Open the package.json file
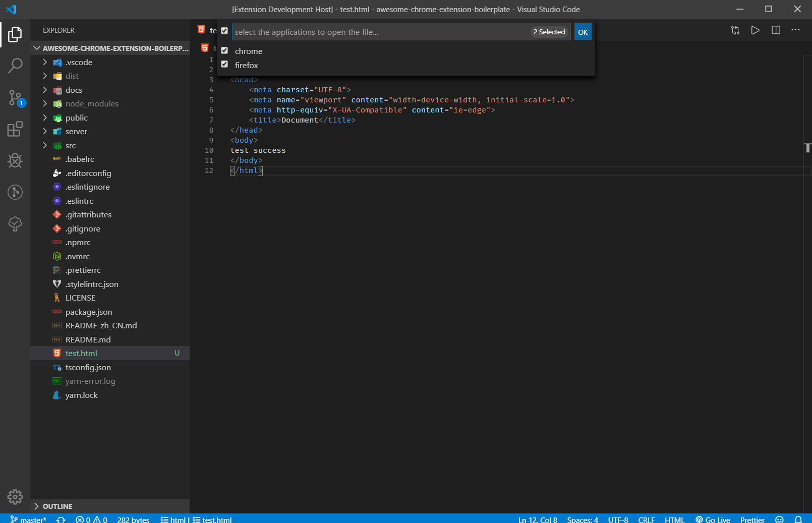This screenshot has width=812, height=523. click(x=110, y=312)
